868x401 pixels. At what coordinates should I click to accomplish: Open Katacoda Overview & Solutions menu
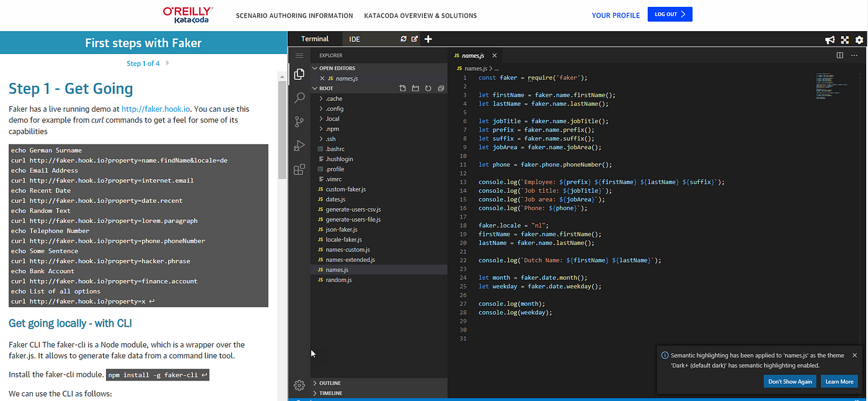tap(420, 16)
